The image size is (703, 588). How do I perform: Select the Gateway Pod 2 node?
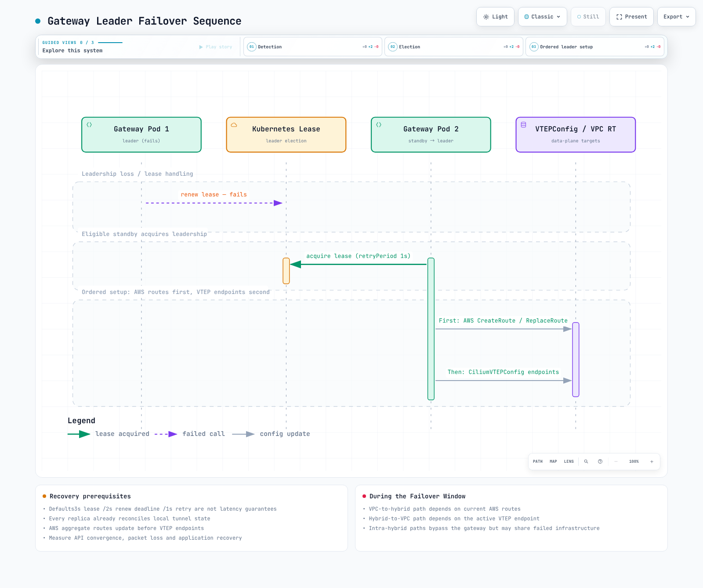point(431,134)
